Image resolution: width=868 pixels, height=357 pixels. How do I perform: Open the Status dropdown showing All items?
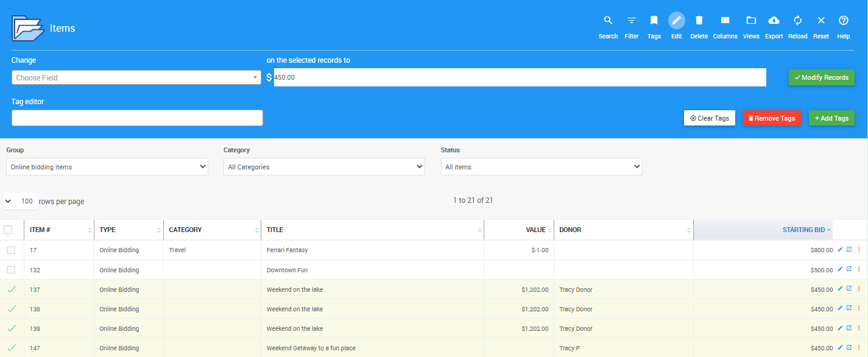point(541,167)
